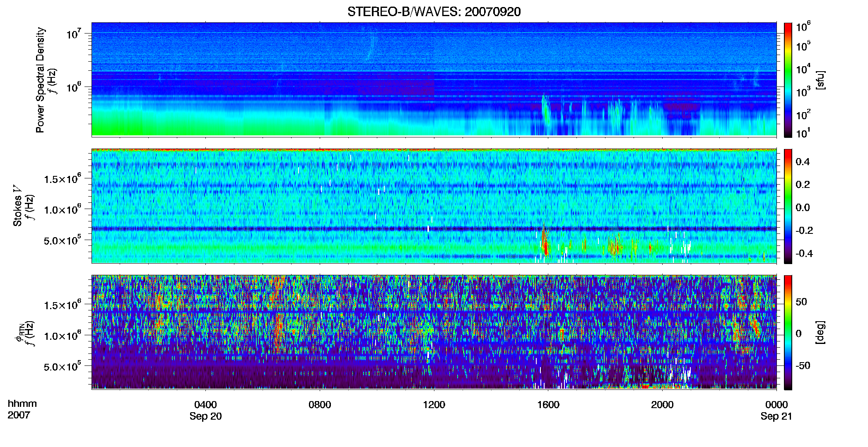
Task: Click the 1.0×10^6 tick in the φ RTN panel
Action: pyautogui.click(x=63, y=336)
